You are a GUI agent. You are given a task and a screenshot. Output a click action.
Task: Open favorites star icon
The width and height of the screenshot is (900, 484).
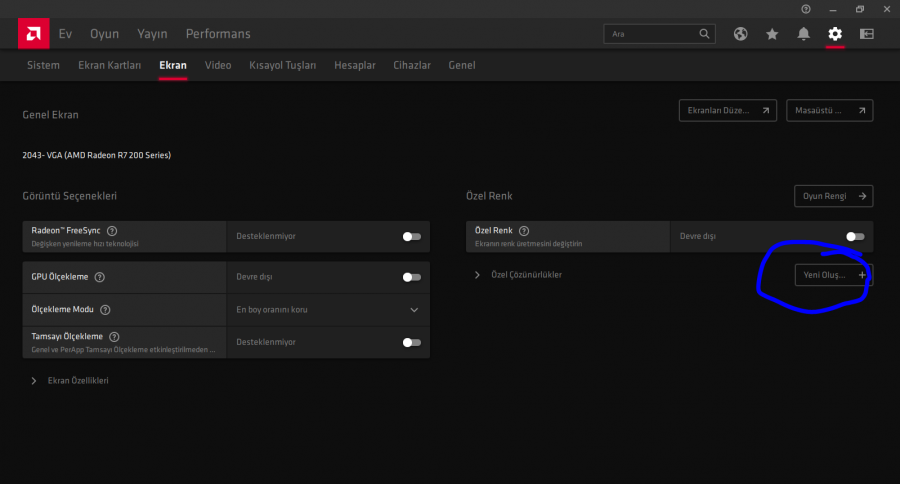tap(772, 34)
